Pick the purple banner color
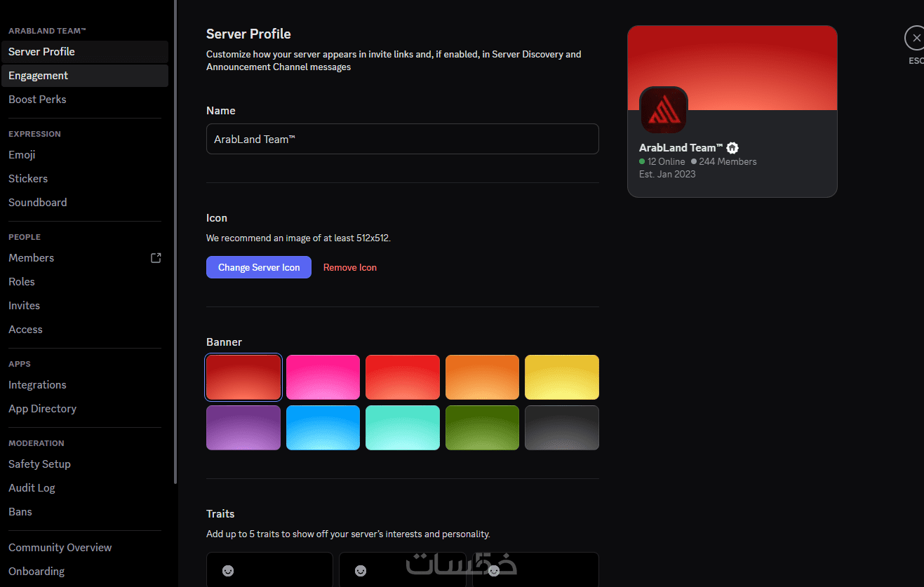 (x=243, y=428)
